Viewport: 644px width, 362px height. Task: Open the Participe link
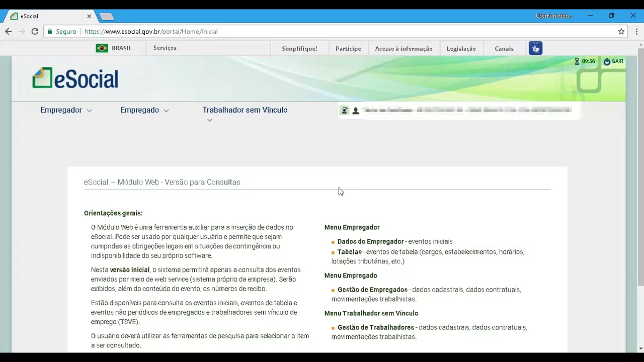(348, 49)
